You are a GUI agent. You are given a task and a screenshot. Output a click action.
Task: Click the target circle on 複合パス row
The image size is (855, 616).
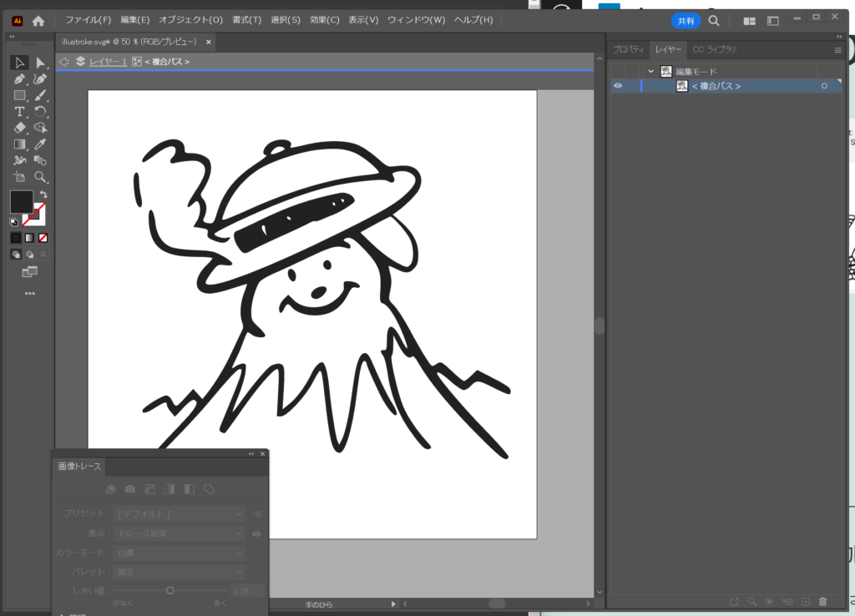824,86
